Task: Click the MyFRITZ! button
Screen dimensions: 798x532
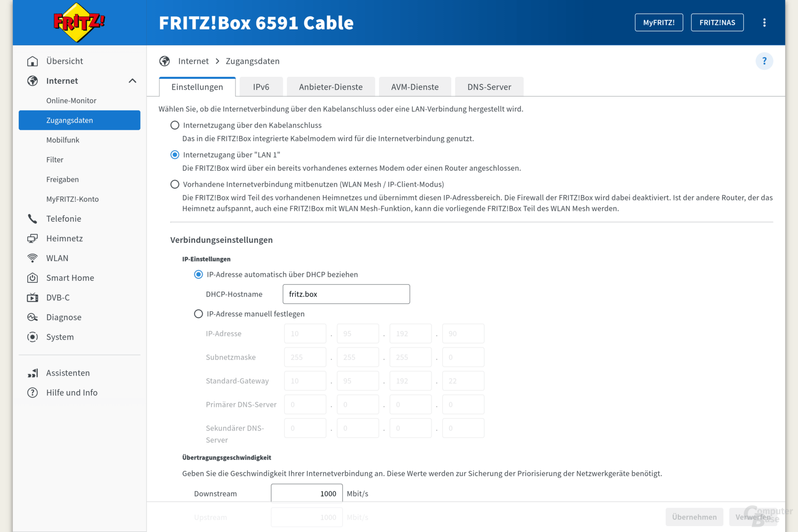Action: (x=659, y=22)
